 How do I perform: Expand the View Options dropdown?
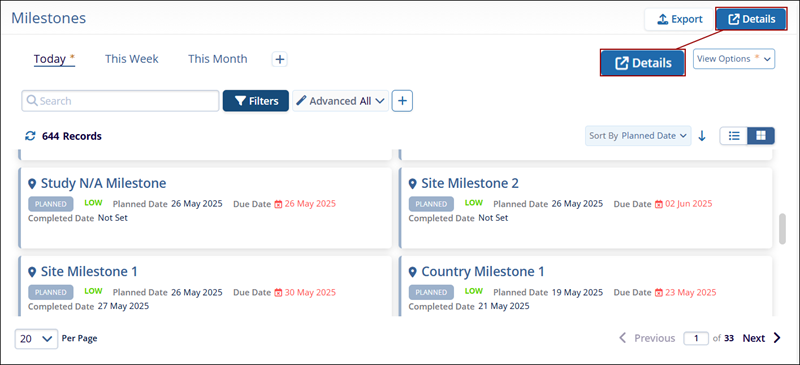[734, 59]
